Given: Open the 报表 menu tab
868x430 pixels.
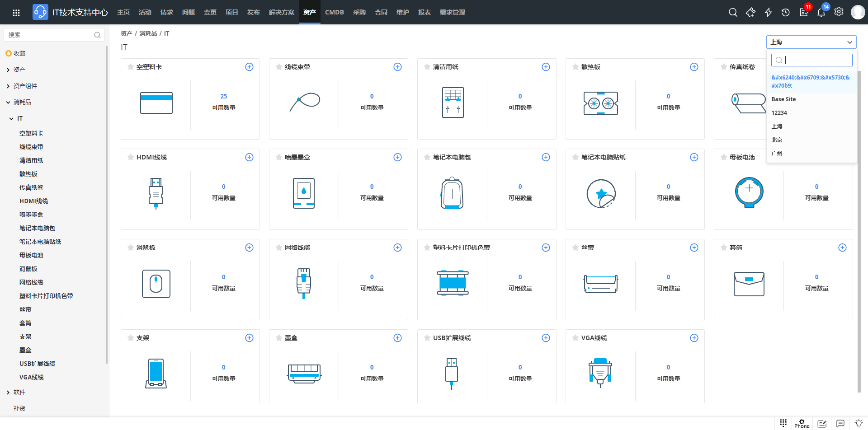Looking at the screenshot, I should tap(425, 12).
